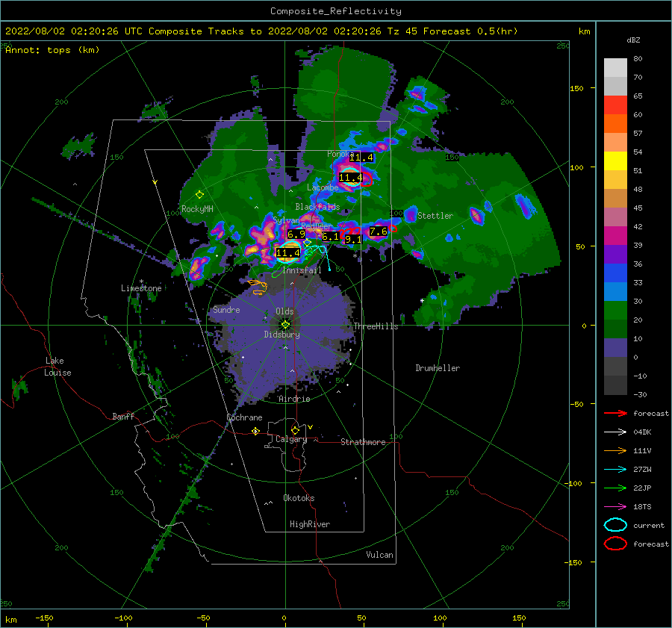672x628 pixels.
Task: Click the light gray 80–70 dBZ color swatch
Action: [615, 68]
